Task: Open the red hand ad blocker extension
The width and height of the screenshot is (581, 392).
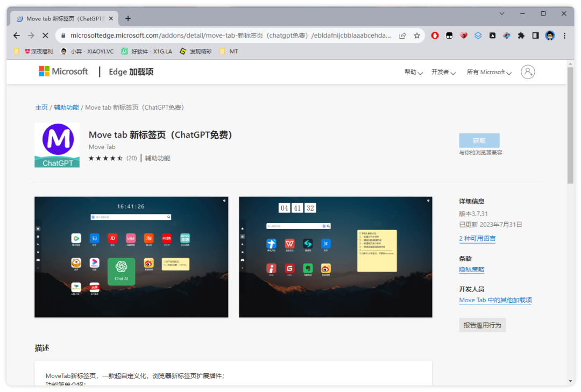Action: 435,35
